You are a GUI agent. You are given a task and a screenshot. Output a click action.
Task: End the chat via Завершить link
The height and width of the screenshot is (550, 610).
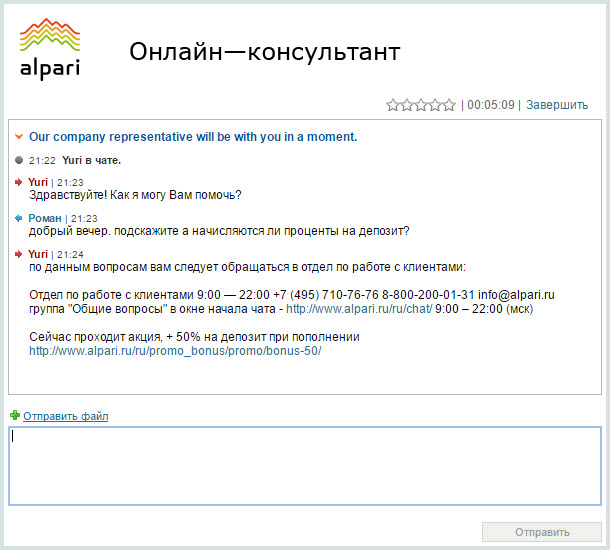[x=557, y=105]
